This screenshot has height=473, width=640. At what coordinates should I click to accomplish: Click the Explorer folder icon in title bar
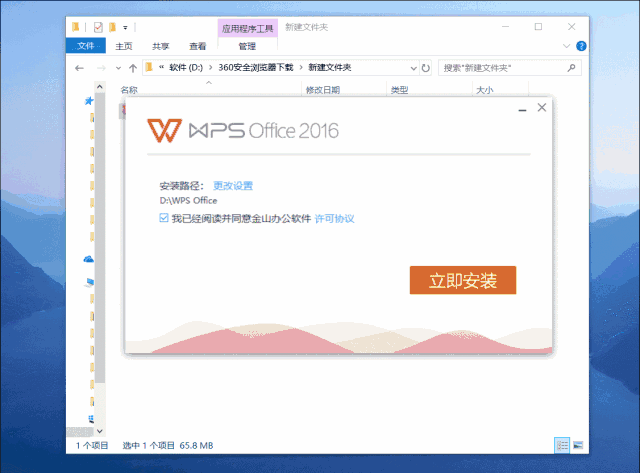(76, 27)
